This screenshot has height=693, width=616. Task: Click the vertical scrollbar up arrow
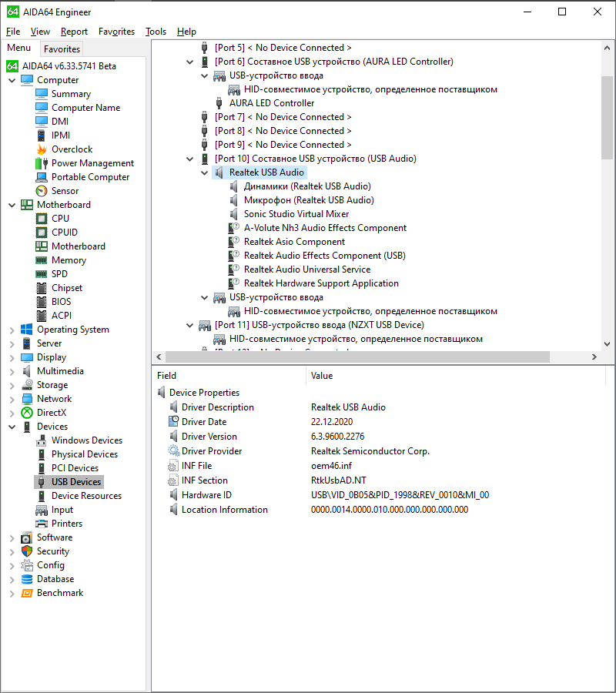(x=607, y=48)
